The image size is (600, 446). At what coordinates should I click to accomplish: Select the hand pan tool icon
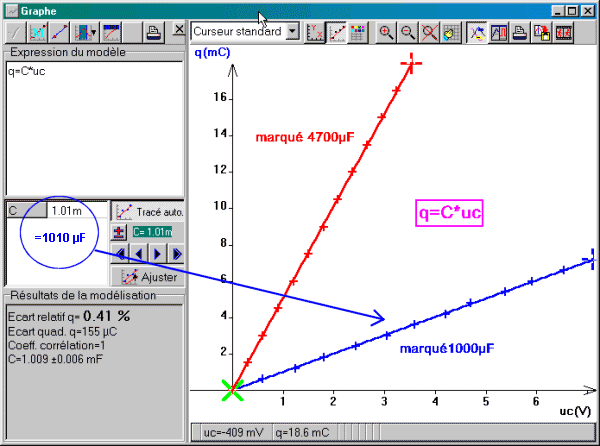click(449, 31)
